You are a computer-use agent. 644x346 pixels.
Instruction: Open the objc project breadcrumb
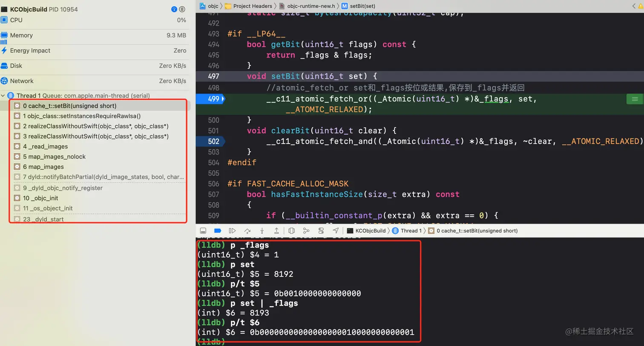point(209,6)
